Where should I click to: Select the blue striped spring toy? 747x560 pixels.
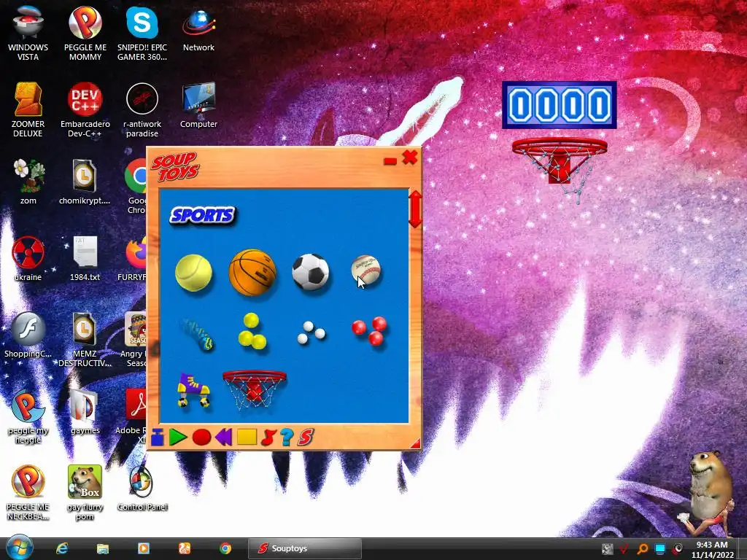[x=197, y=334]
